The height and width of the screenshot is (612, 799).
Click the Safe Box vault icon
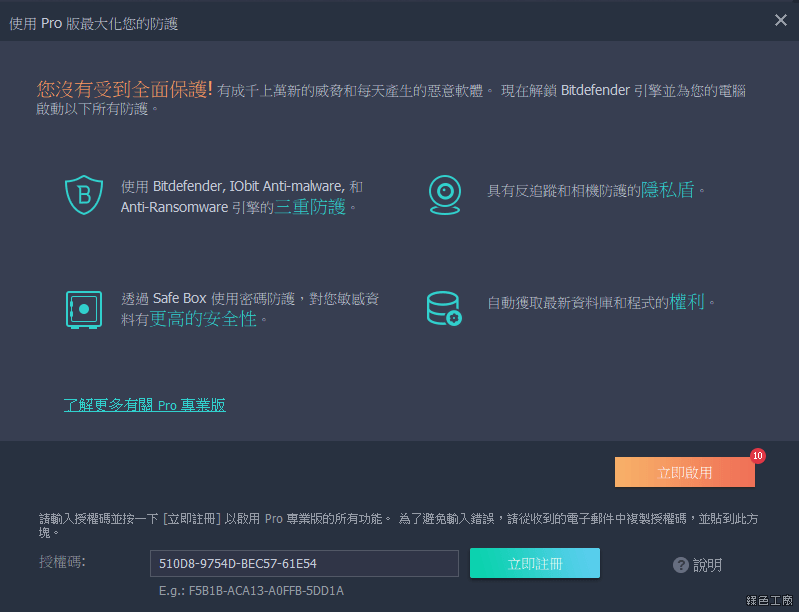(x=84, y=310)
